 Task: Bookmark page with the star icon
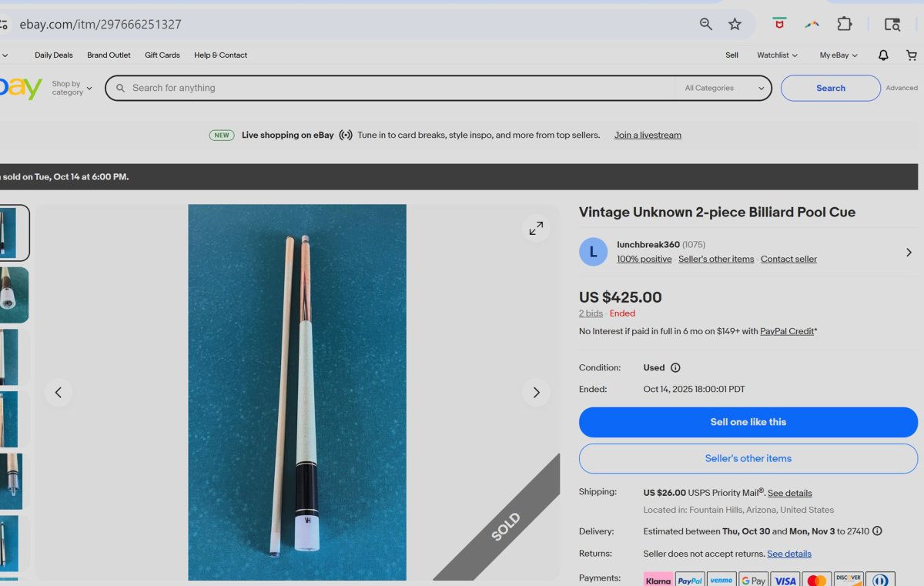(735, 25)
